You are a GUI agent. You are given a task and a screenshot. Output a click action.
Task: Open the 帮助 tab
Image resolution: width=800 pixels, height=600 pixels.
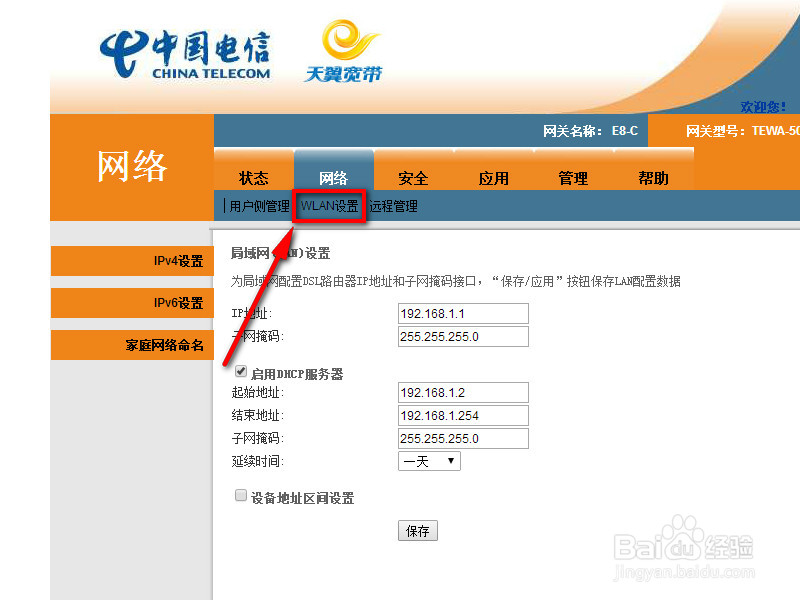(652, 177)
